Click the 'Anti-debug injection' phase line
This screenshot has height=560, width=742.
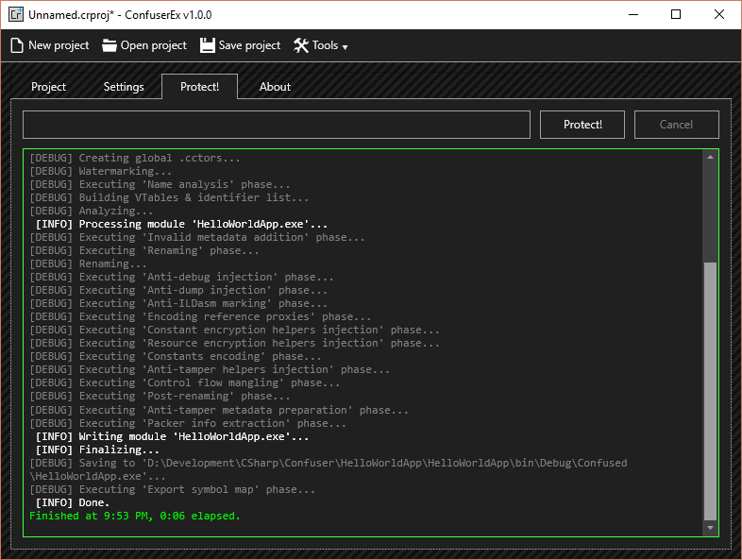coord(181,277)
